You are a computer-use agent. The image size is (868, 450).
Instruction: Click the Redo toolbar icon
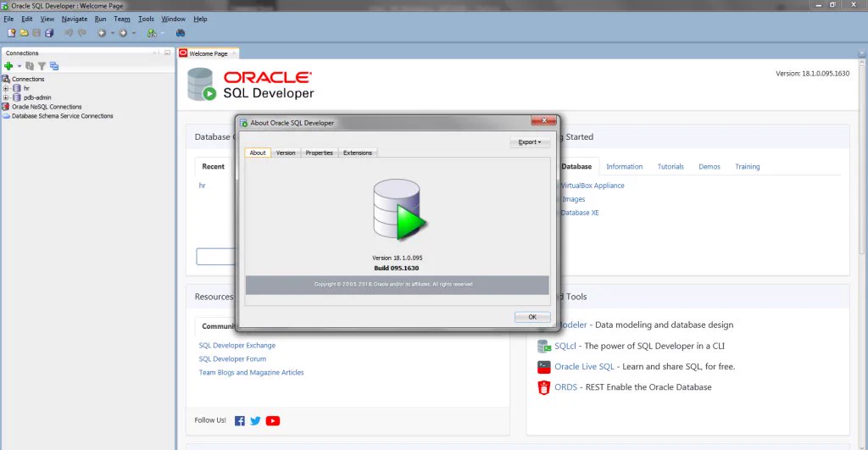pos(82,33)
